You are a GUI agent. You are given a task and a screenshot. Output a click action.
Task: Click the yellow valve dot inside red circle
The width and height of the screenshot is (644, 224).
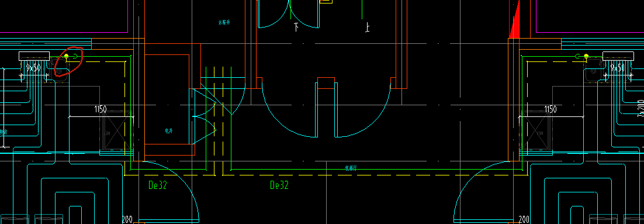(x=67, y=56)
